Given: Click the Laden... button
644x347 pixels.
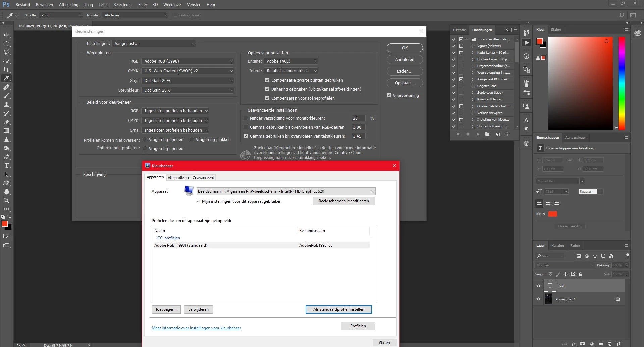Looking at the screenshot, I should pos(405,71).
